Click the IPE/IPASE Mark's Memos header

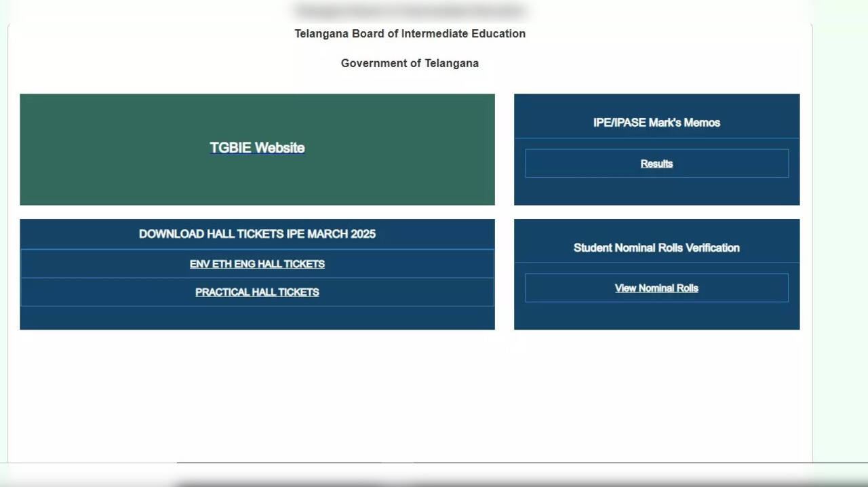(x=656, y=122)
